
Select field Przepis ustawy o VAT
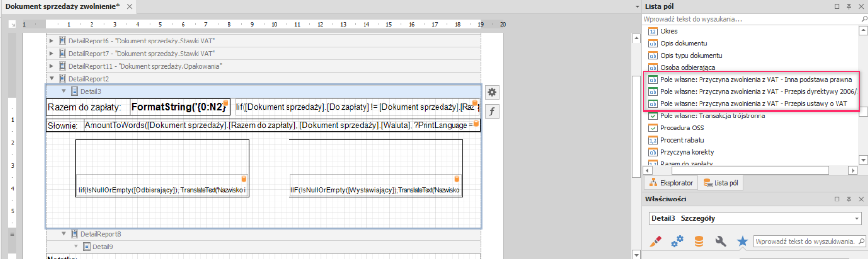click(753, 104)
